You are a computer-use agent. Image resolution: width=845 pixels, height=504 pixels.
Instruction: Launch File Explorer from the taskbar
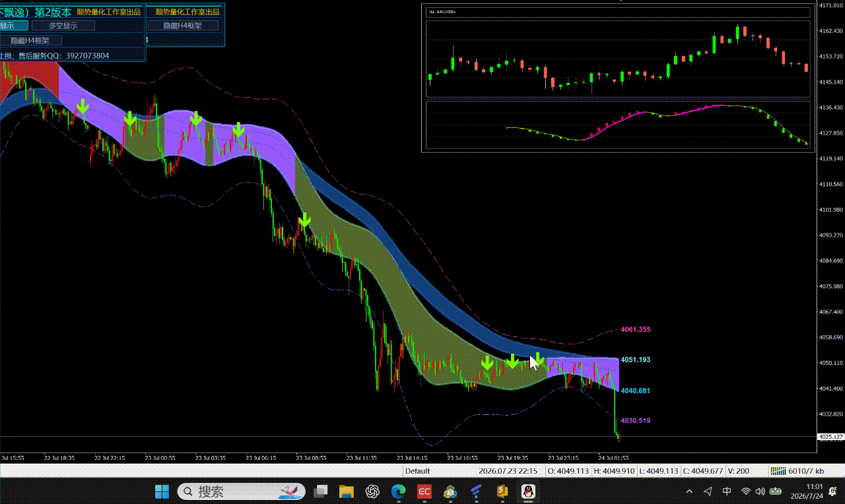point(347,491)
